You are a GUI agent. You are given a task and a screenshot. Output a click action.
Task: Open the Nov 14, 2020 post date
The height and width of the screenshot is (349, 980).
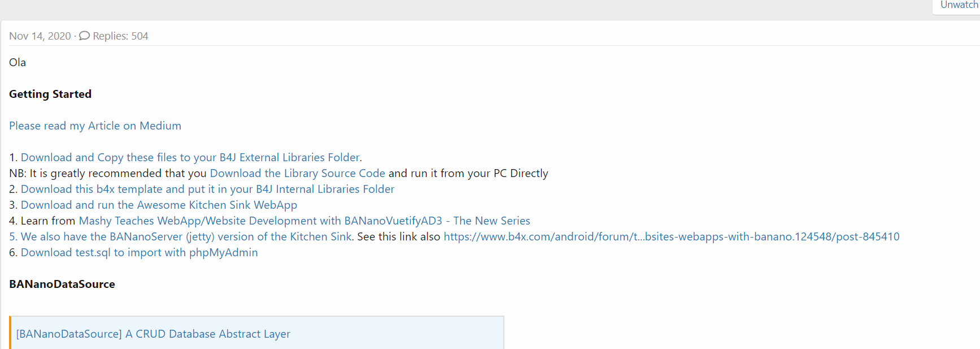pyautogui.click(x=40, y=36)
